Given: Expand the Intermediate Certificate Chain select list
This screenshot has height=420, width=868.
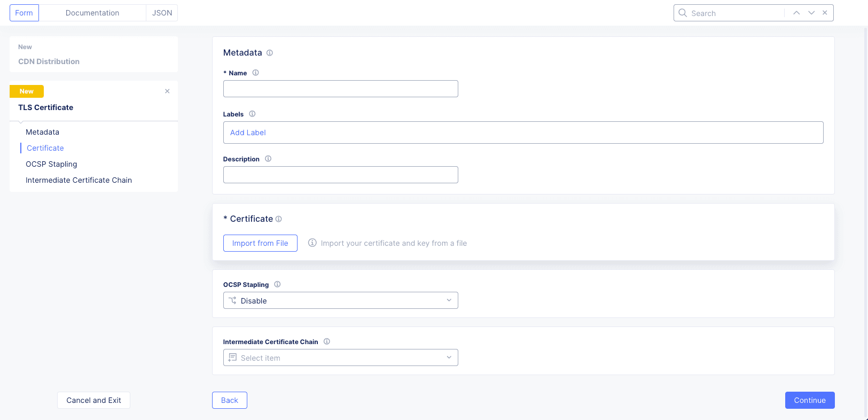Looking at the screenshot, I should coord(340,357).
